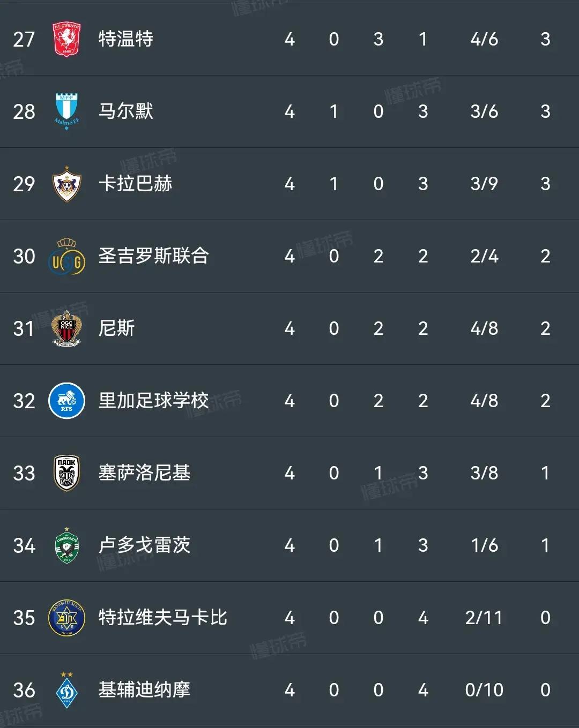The height and width of the screenshot is (728, 579).
Task: Click the Ludogorets green eagle badge
Action: [x=66, y=545]
